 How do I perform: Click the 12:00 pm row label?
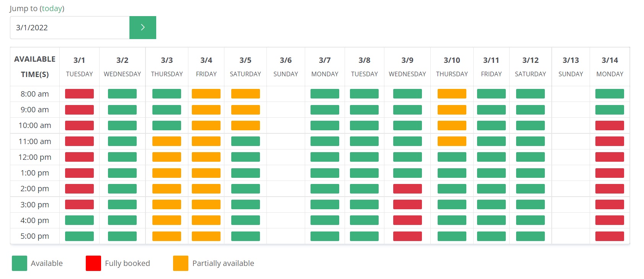pos(35,157)
